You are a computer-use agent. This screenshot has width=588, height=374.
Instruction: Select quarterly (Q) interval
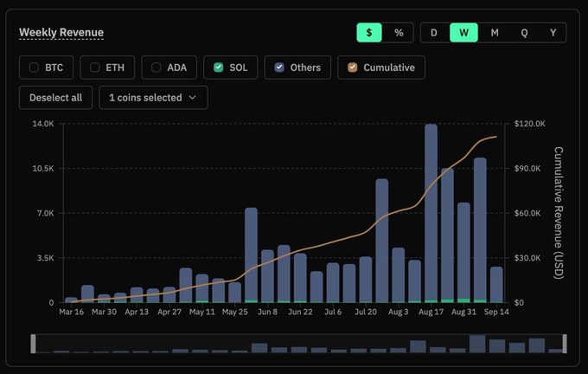click(x=524, y=33)
